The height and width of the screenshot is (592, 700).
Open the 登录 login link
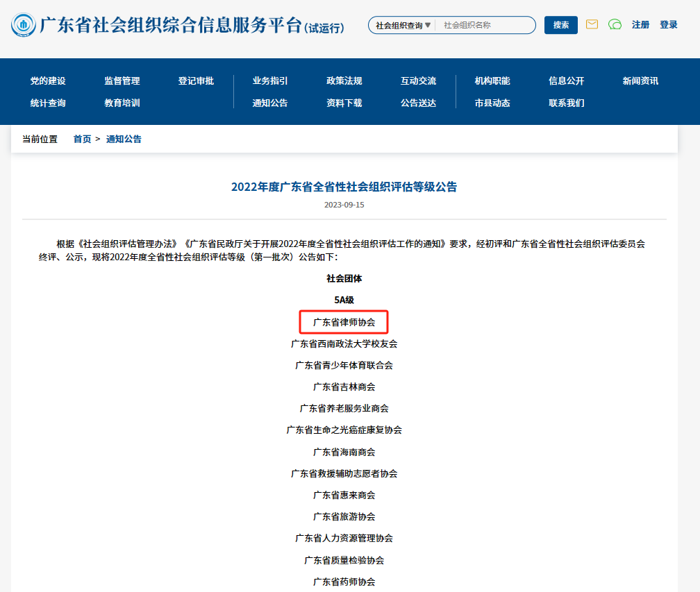coord(668,24)
